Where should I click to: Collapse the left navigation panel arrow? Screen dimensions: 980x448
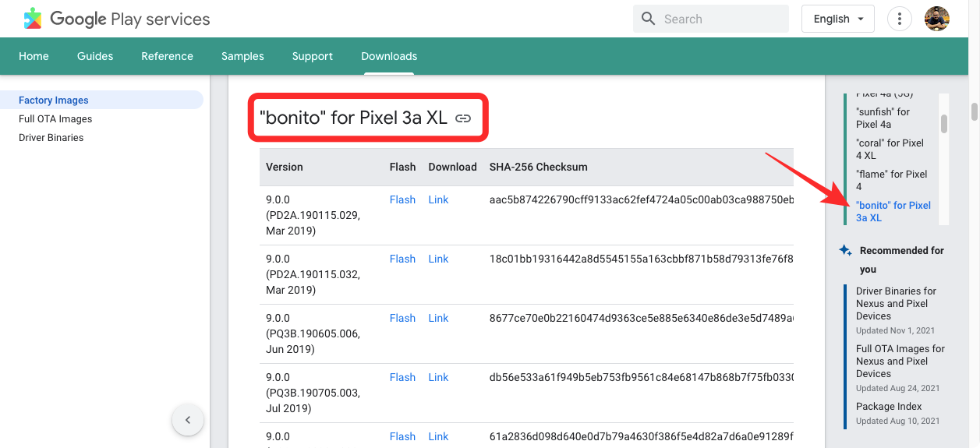pos(187,420)
